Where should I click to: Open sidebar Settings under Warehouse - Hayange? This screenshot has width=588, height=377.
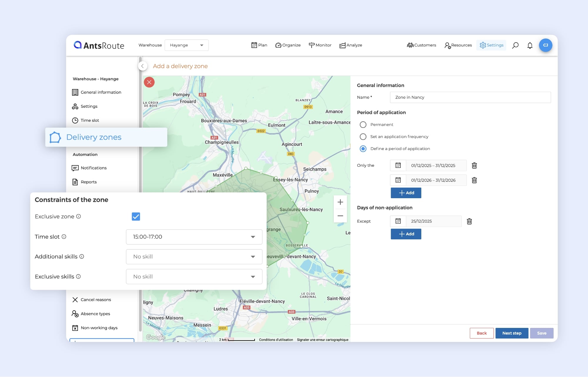(85, 106)
